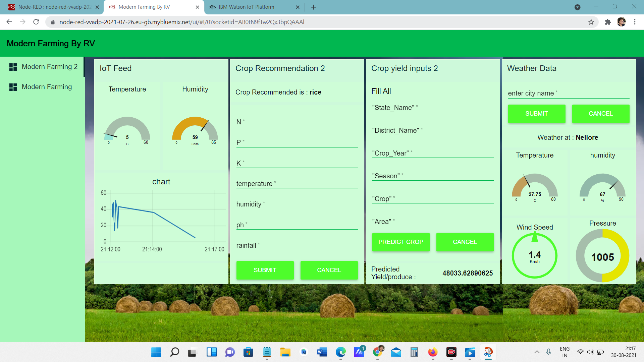Open Windows Search from the taskbar
This screenshot has width=644, height=362.
(174, 352)
